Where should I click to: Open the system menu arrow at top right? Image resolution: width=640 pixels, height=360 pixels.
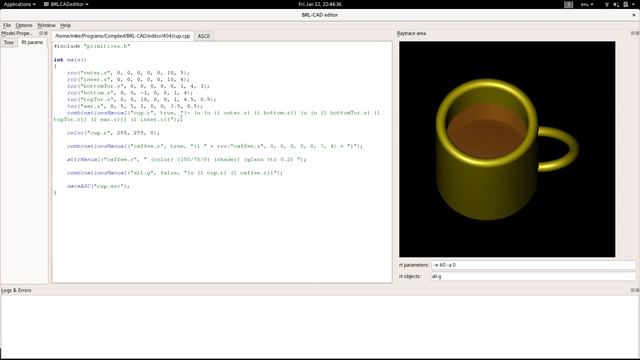(634, 4)
